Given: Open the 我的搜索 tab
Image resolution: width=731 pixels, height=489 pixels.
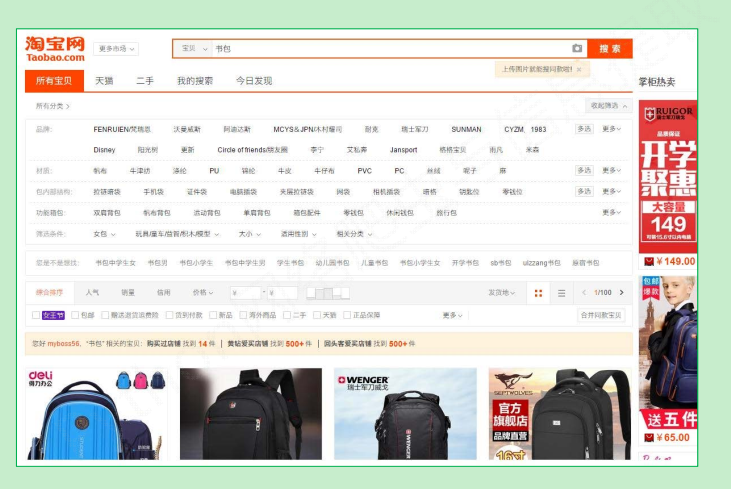Looking at the screenshot, I should tap(195, 81).
